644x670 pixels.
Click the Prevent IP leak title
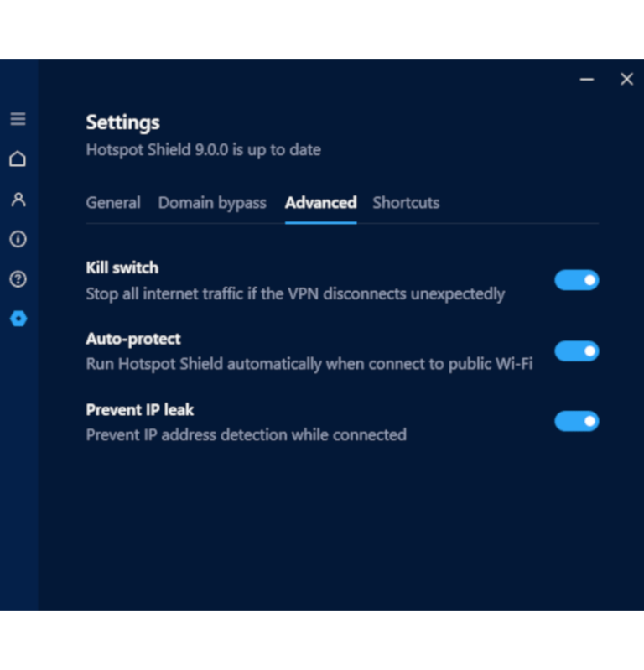(x=140, y=410)
